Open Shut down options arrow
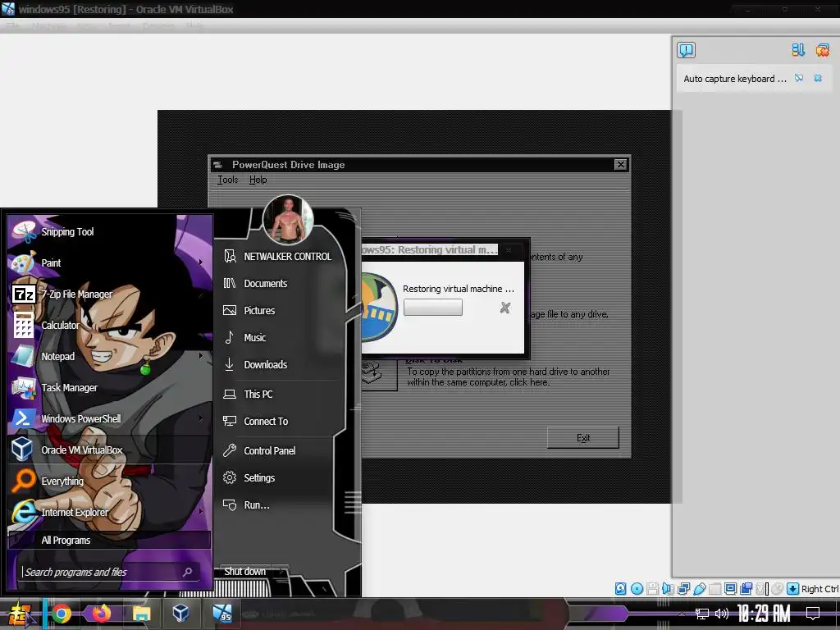This screenshot has height=630, width=840. 282,572
